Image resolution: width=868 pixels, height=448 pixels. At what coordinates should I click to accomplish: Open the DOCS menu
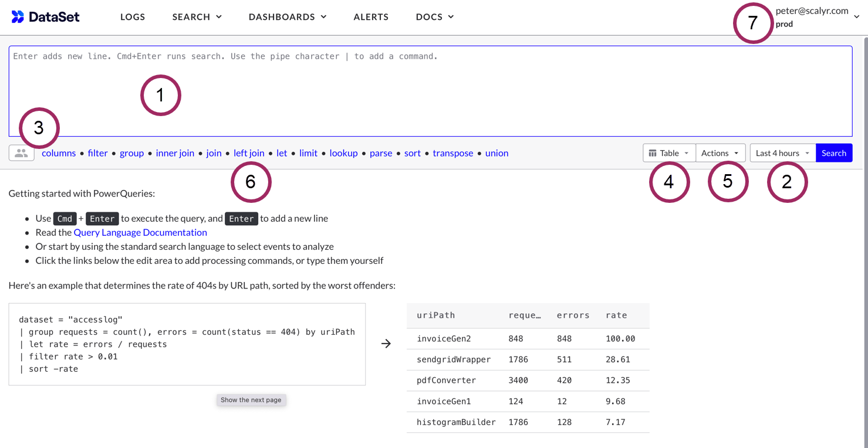point(434,17)
